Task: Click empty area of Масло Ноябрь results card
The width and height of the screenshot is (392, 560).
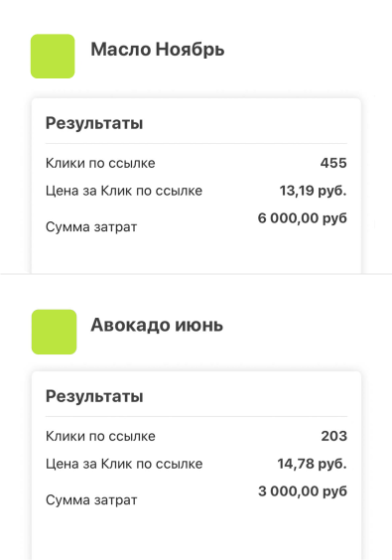Action: 196,253
